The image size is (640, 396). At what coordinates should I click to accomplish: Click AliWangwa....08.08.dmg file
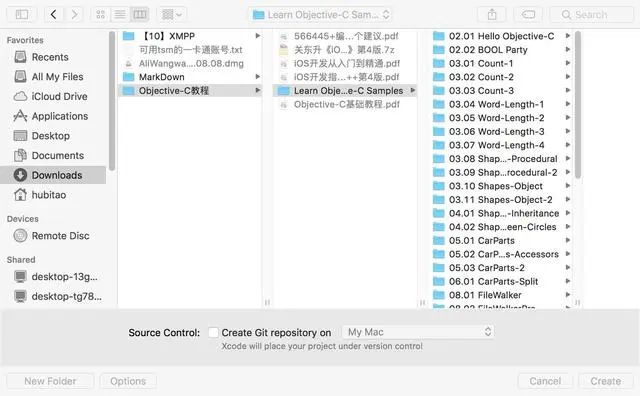click(x=190, y=63)
